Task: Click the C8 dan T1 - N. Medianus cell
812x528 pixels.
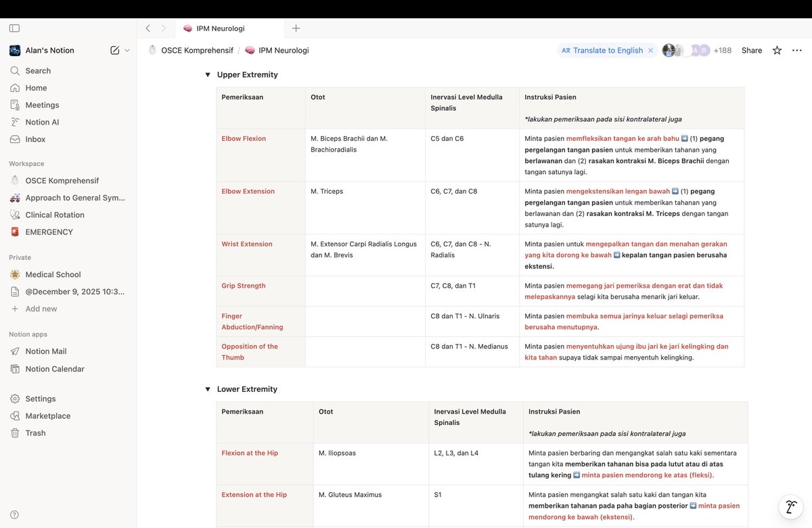Action: pos(472,352)
